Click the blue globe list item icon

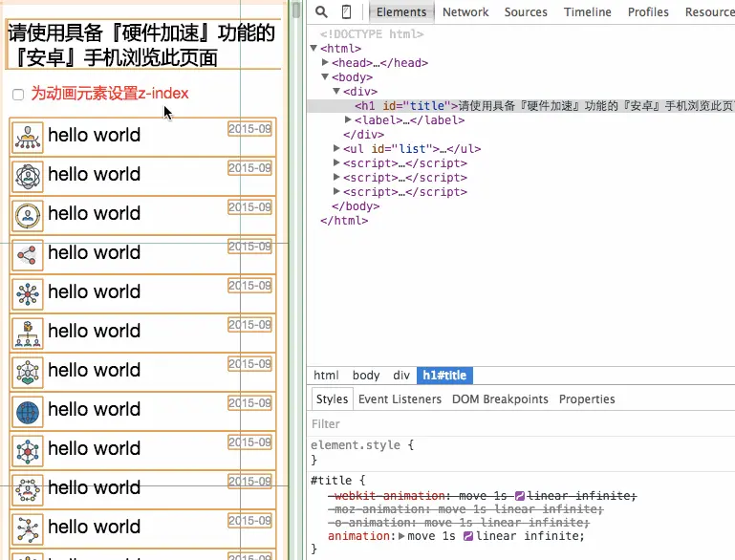[28, 412]
